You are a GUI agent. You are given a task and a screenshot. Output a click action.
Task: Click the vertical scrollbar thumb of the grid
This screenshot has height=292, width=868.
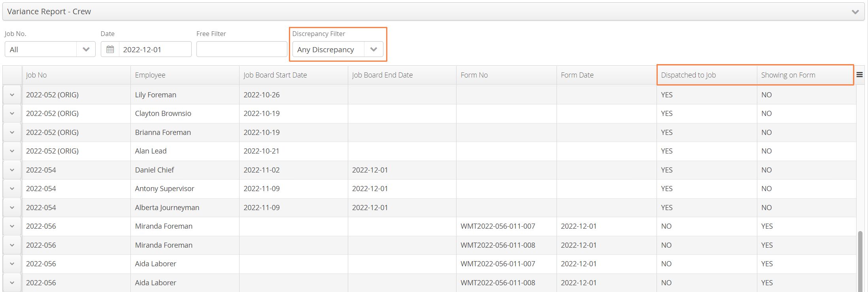click(x=860, y=261)
